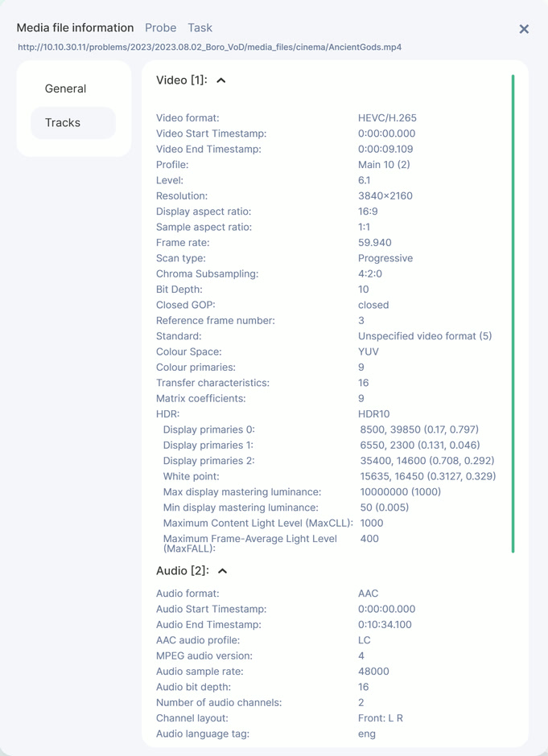Open the General sidebar section
This screenshot has height=756, width=548.
click(65, 88)
